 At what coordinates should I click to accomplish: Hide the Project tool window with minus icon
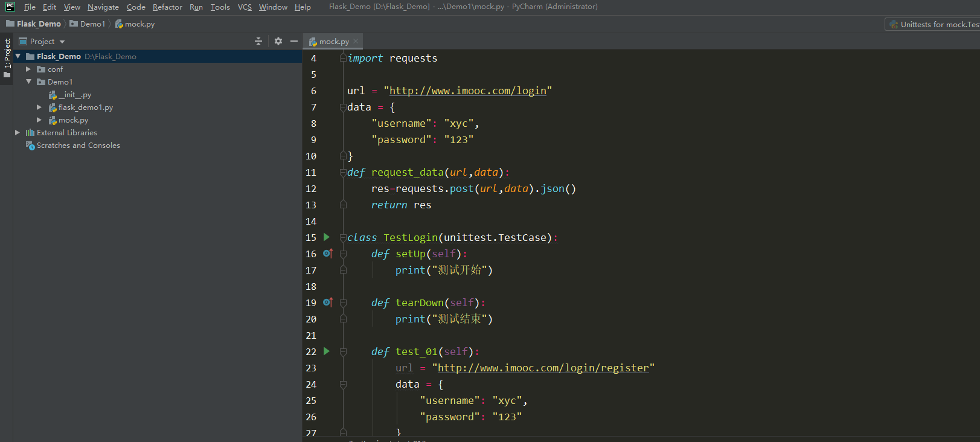pos(294,41)
